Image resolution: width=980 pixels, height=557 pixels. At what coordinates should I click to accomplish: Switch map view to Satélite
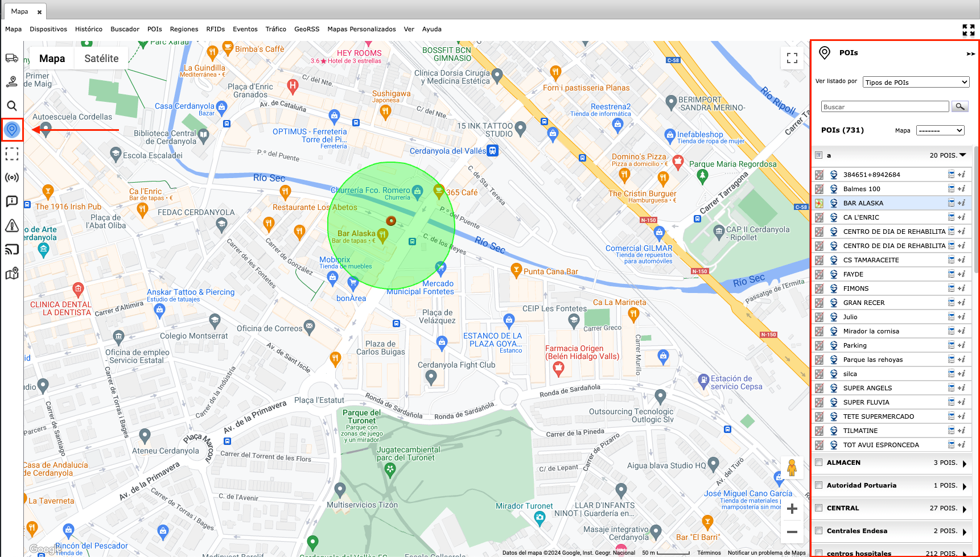101,59
